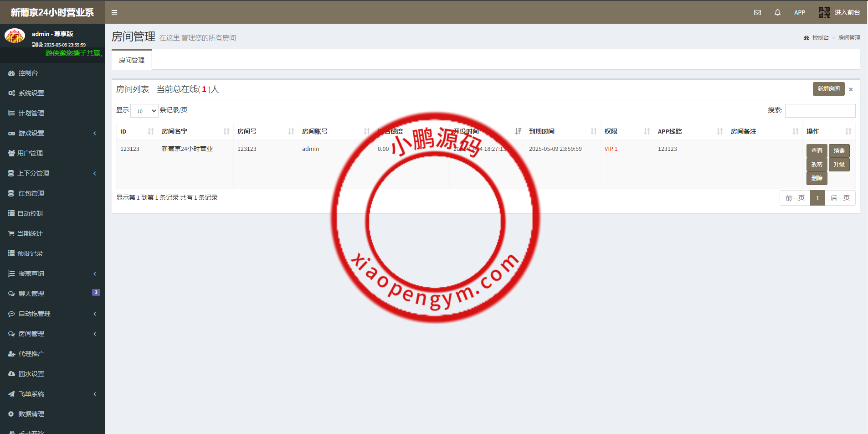
Task: Click the mail envelope icon in top bar
Action: tap(758, 12)
